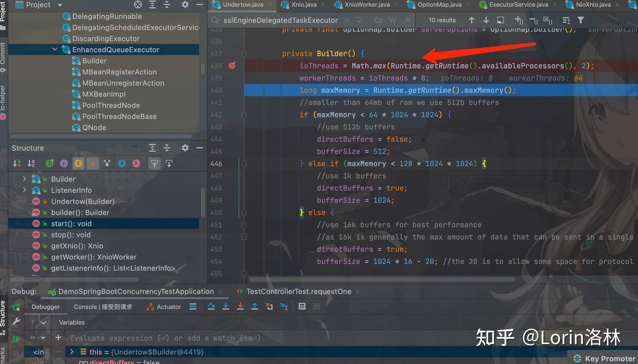The image size is (638, 364).
Task: Click the Step Over debugger icon
Action: [211, 306]
